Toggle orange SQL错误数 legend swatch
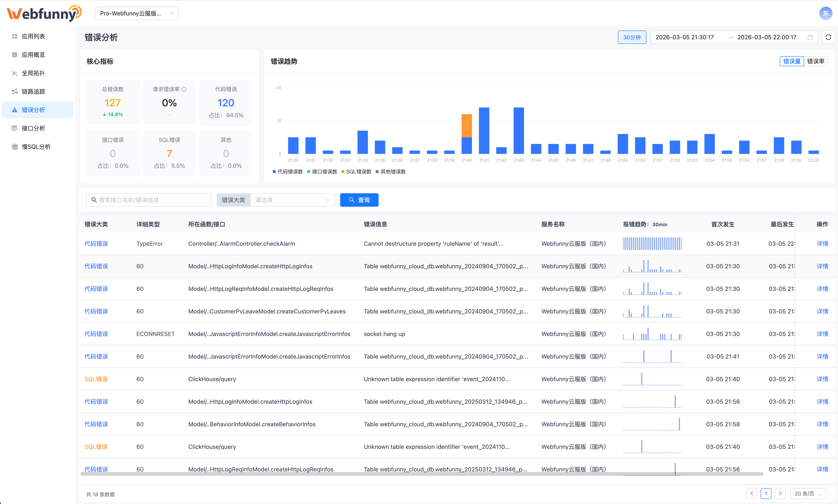Image resolution: width=838 pixels, height=504 pixels. pyautogui.click(x=343, y=172)
